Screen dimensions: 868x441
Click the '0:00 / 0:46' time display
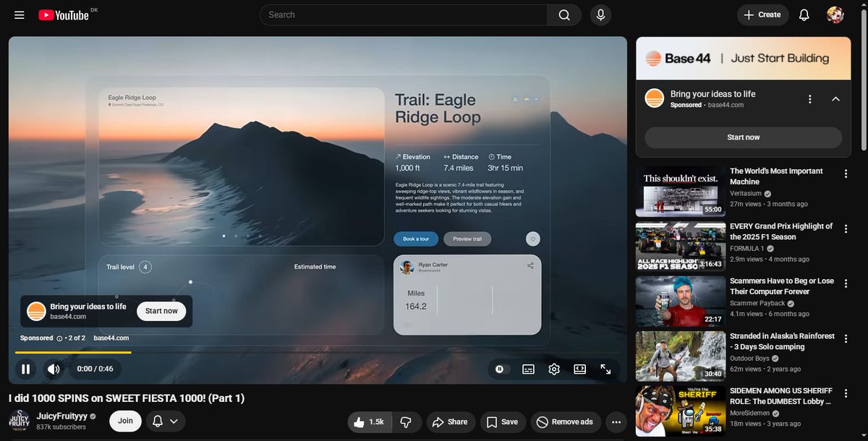(x=95, y=369)
